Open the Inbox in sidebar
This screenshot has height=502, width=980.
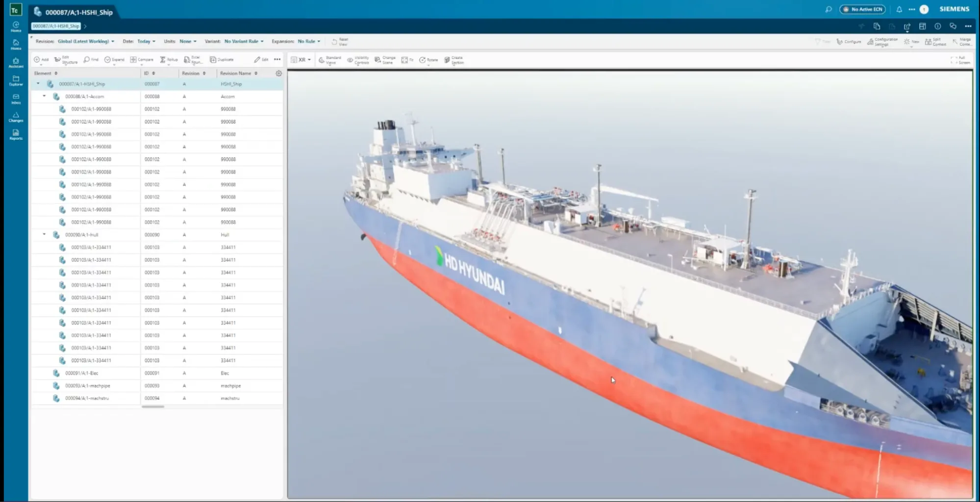coord(16,99)
